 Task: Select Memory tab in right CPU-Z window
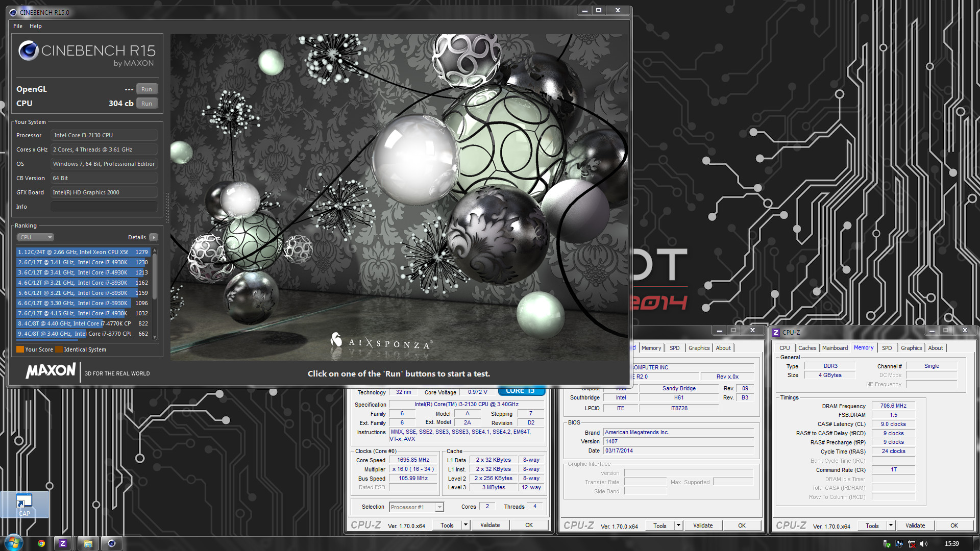(x=864, y=347)
